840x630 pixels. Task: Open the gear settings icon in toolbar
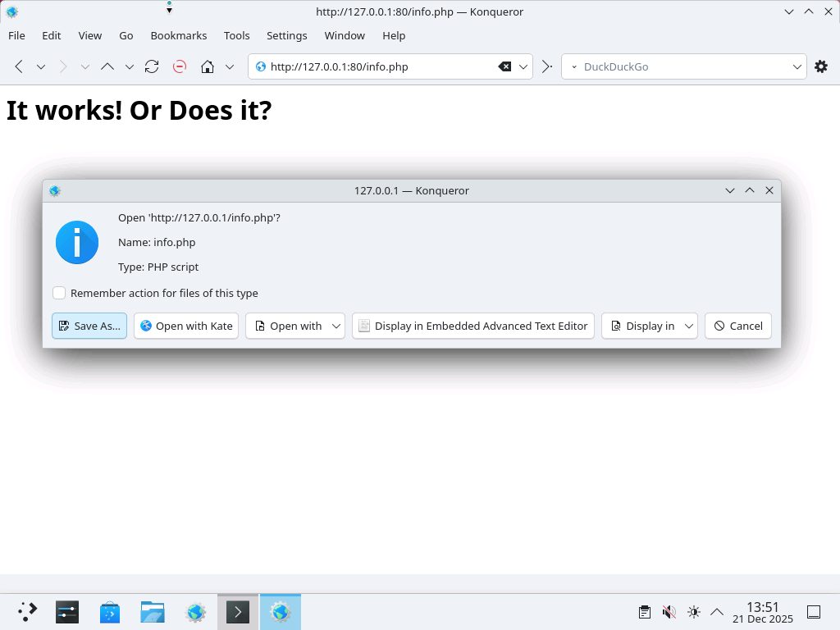tap(821, 66)
